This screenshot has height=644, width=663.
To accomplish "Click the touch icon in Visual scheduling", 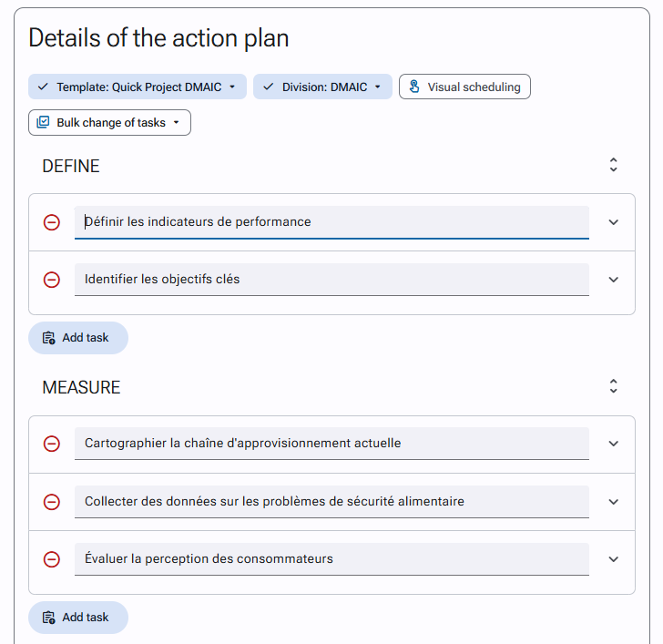I will pos(414,87).
